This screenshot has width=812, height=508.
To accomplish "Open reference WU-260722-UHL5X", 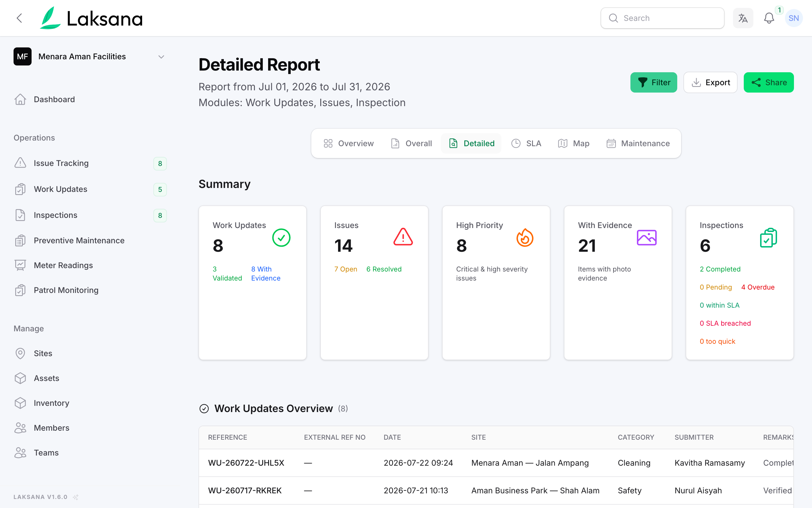I will 246,463.
